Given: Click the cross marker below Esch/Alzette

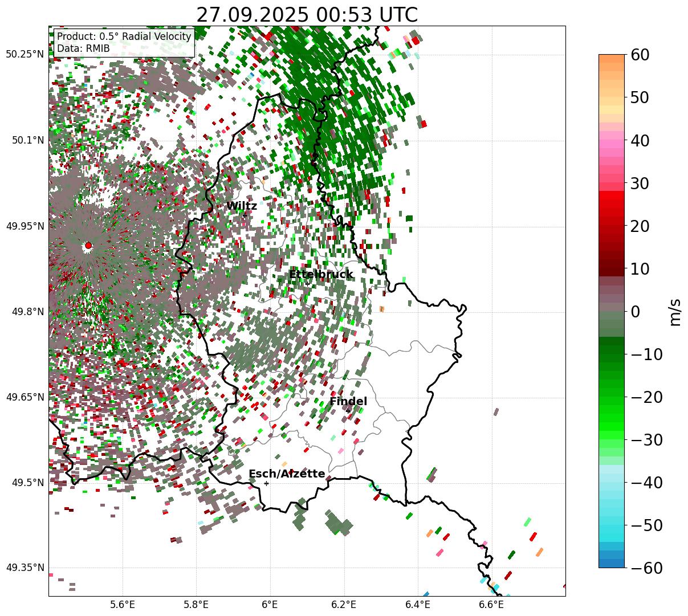Looking at the screenshot, I should (266, 483).
